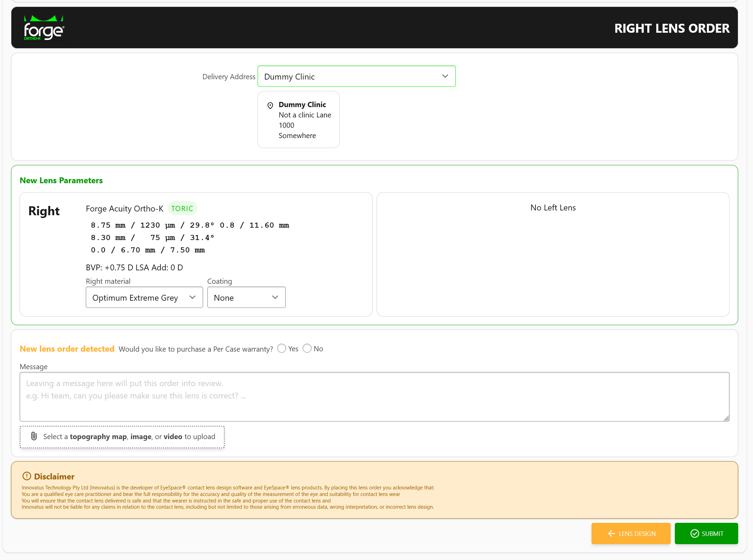Screen dimensions: 753x560
Task: Click the 'Not a clinic Lane' address line
Action: pyautogui.click(x=305, y=115)
